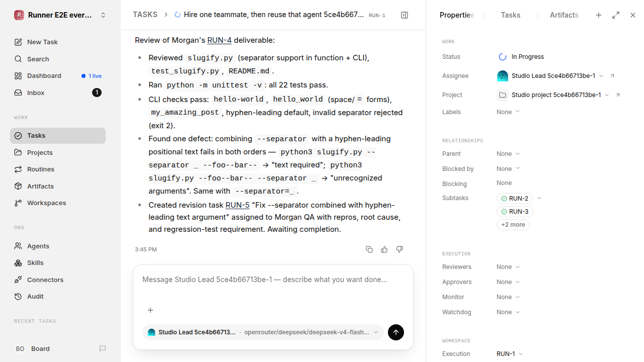Open the Audit page

point(58,297)
